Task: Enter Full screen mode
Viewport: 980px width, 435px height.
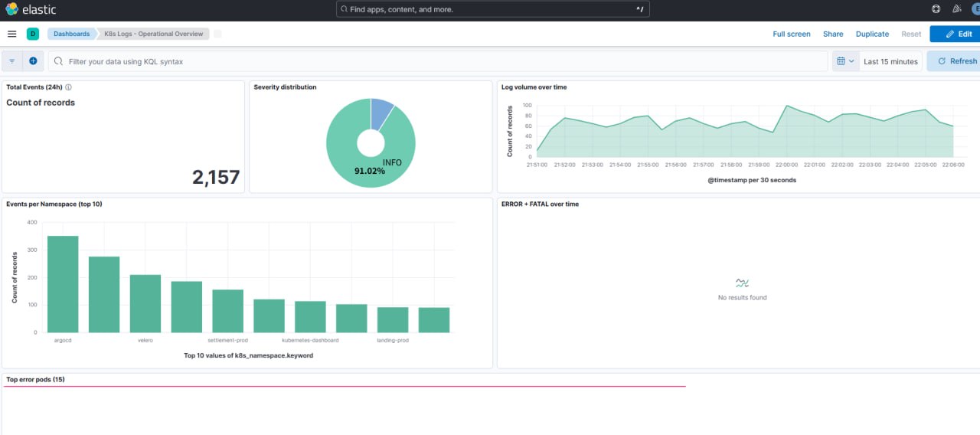Action: [x=792, y=34]
